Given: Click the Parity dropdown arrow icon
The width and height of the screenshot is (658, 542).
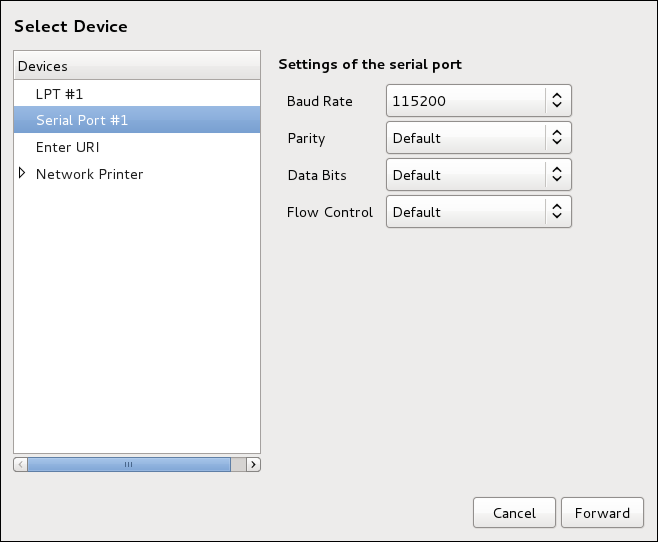Looking at the screenshot, I should pos(557,137).
